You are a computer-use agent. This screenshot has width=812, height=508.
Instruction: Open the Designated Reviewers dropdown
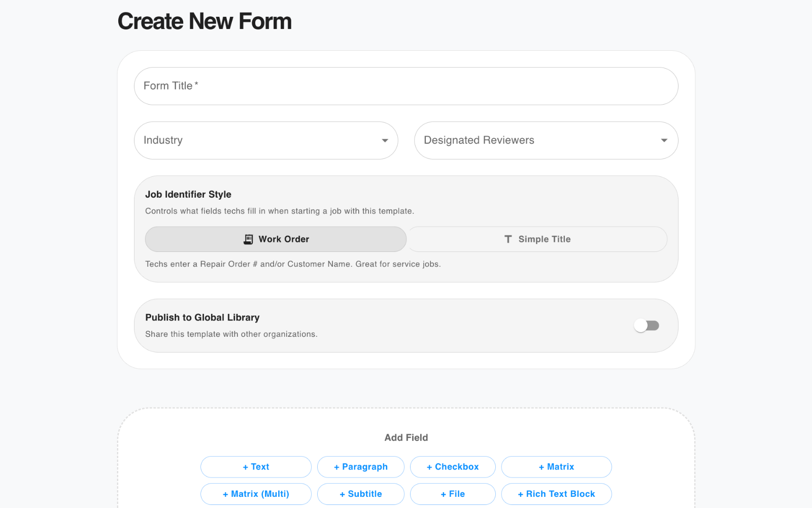point(546,140)
